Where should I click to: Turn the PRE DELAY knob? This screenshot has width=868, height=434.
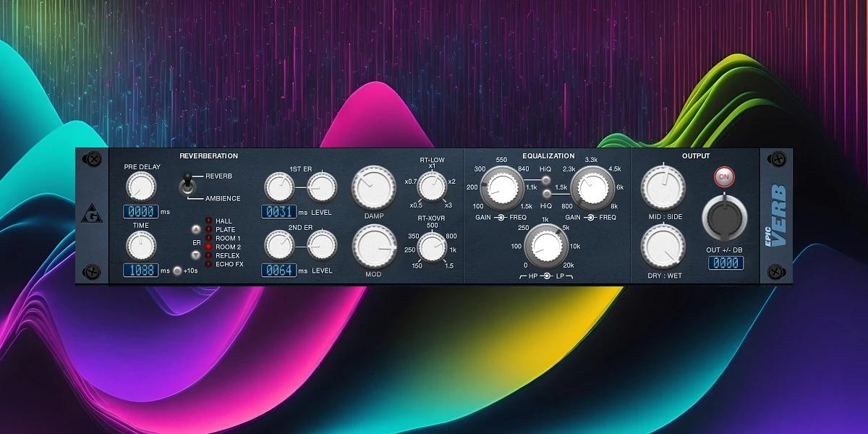click(x=140, y=187)
